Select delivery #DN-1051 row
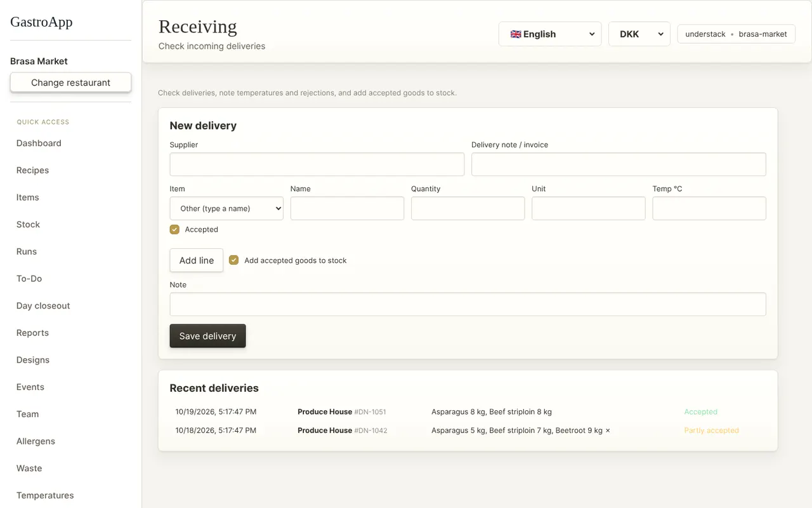Image resolution: width=812 pixels, height=508 pixels. pos(468,411)
